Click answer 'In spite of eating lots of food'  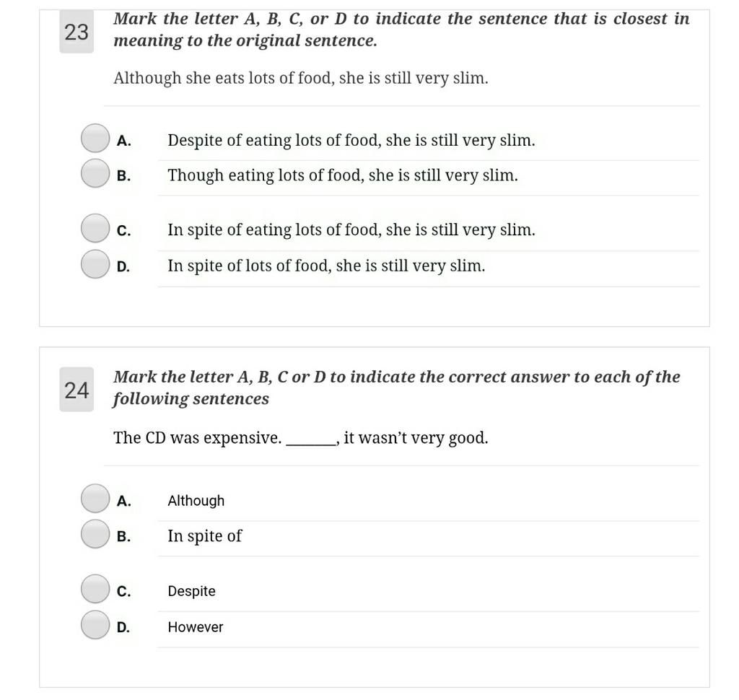point(351,230)
